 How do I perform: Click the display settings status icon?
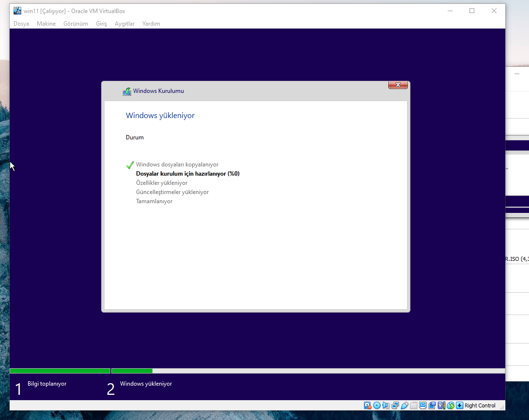(x=423, y=405)
